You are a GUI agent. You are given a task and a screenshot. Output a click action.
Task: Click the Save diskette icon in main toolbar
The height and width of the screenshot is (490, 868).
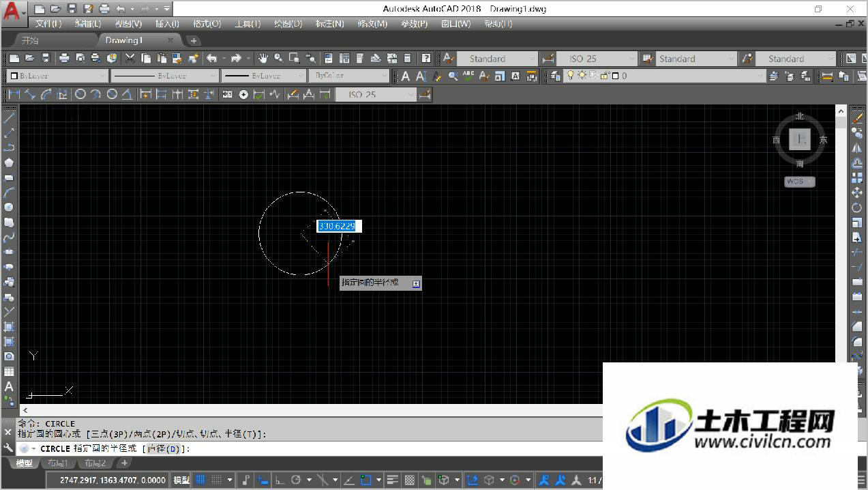pyautogui.click(x=46, y=59)
